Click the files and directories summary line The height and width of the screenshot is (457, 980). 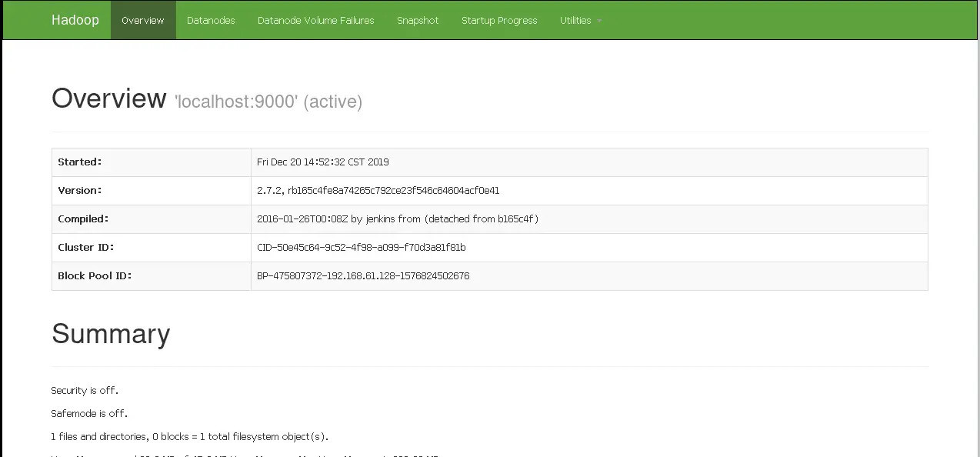(190, 437)
